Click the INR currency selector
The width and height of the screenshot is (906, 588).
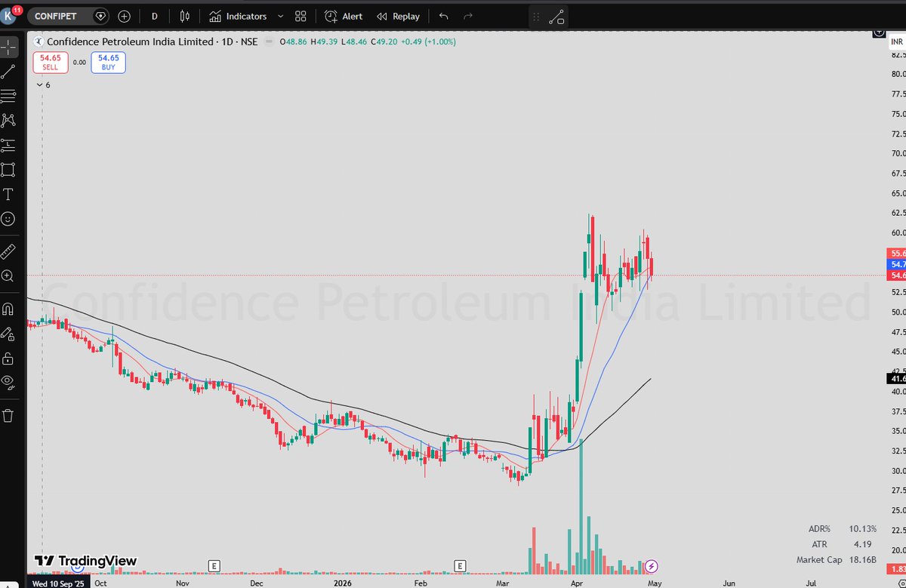pos(896,42)
